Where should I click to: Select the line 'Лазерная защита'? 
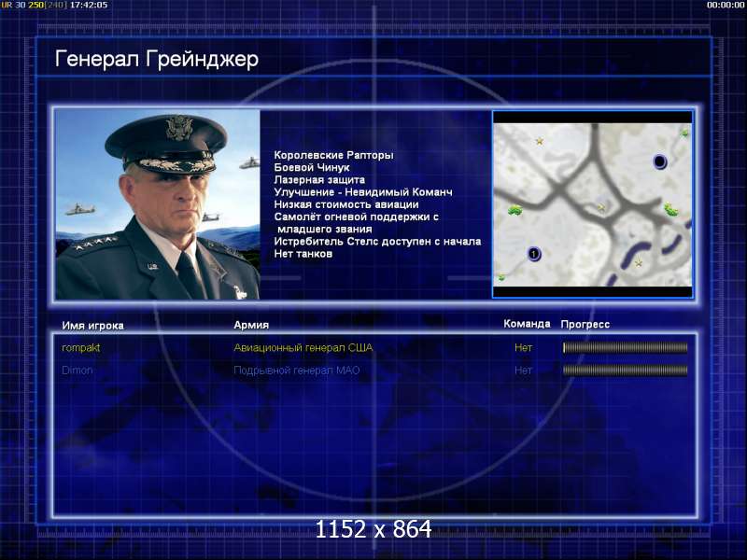pos(319,180)
